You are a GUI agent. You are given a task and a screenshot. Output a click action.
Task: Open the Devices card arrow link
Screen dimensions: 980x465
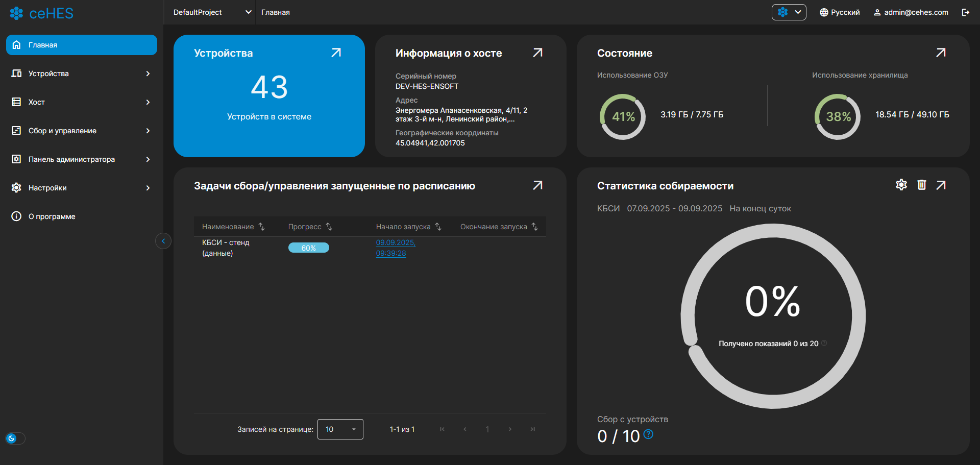(336, 53)
